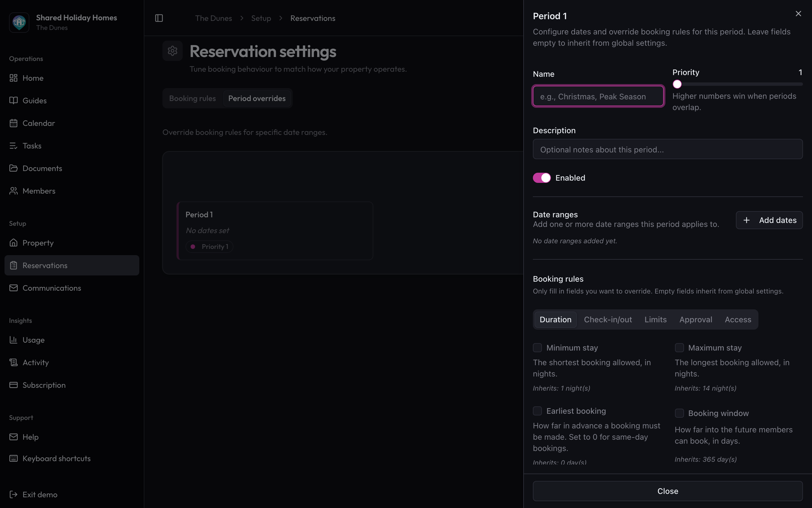Toggle the Enabled switch
The height and width of the screenshot is (508, 812).
point(542,178)
